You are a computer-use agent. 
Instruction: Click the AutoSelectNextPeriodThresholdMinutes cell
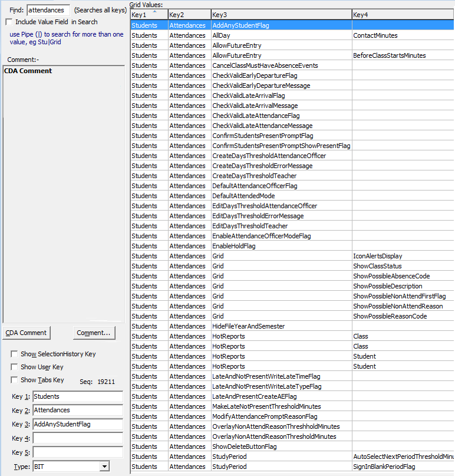(403, 456)
